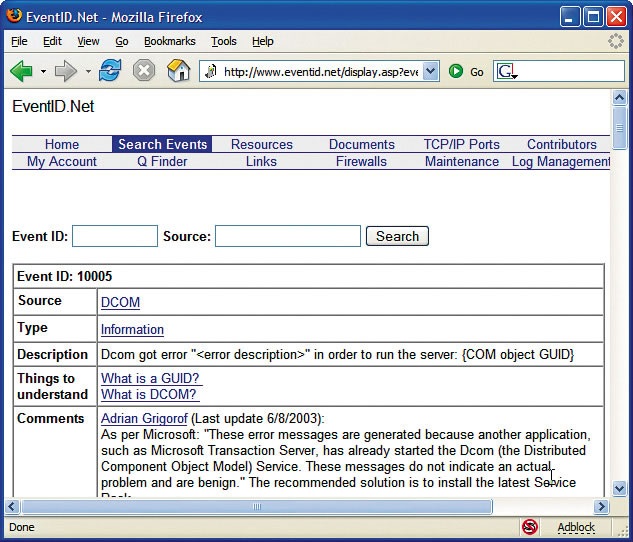
Task: Open the Q Finder navigation link
Action: click(162, 161)
